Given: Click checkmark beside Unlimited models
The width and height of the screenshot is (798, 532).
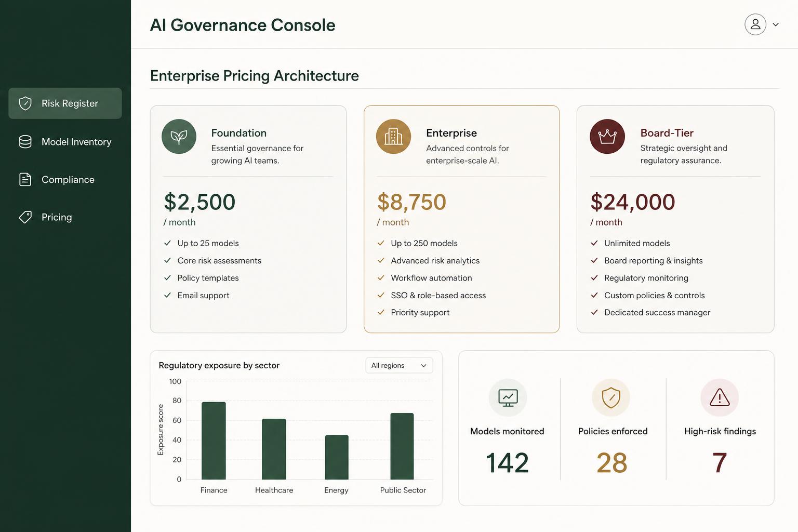Looking at the screenshot, I should coord(594,243).
